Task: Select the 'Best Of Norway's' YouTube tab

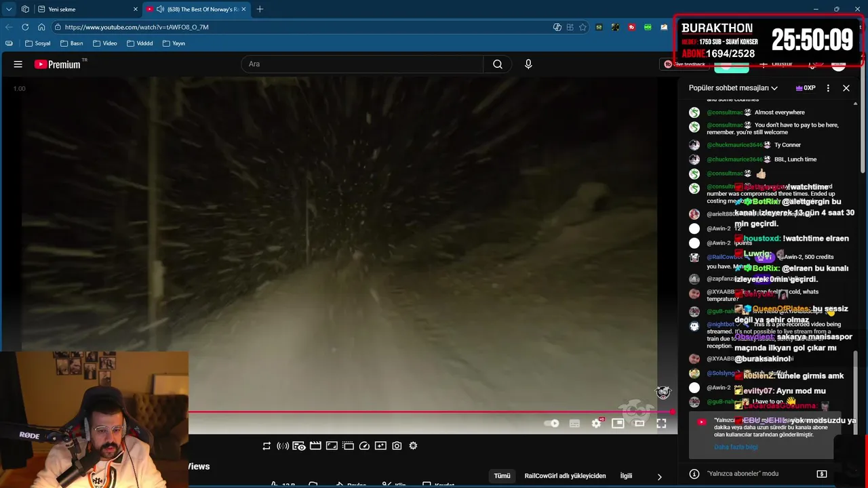Action: 197,9
